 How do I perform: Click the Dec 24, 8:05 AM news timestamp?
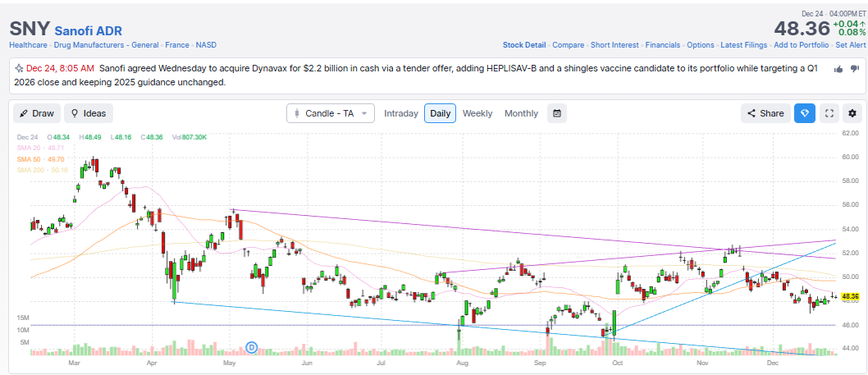(x=60, y=69)
